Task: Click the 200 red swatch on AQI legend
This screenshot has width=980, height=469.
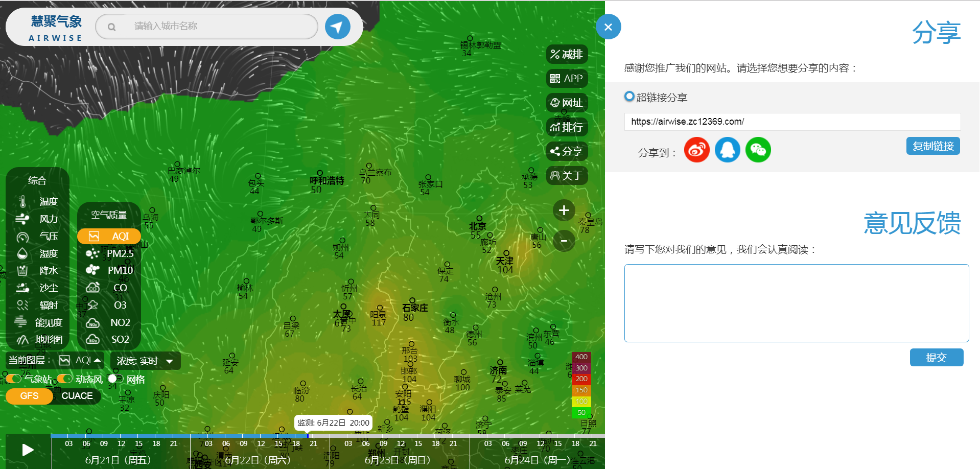Action: point(581,379)
